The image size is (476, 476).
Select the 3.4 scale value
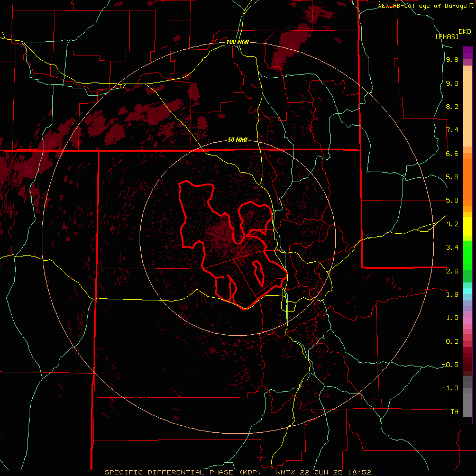452,248
